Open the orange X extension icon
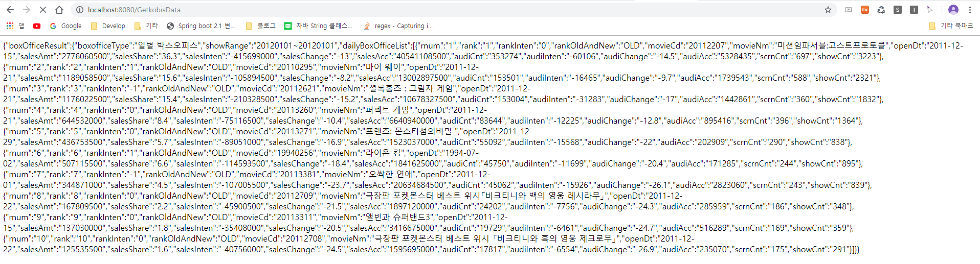The image size is (980, 264). (865, 10)
